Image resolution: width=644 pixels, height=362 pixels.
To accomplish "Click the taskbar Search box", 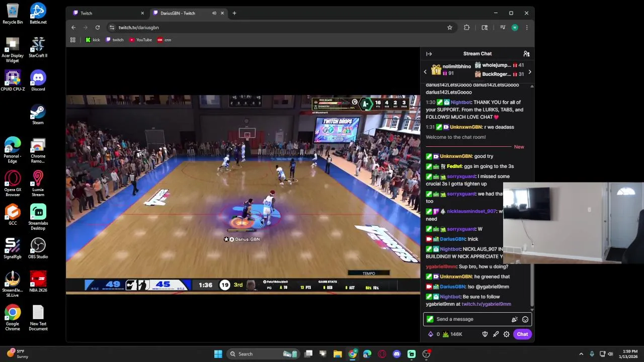I will 264,354.
